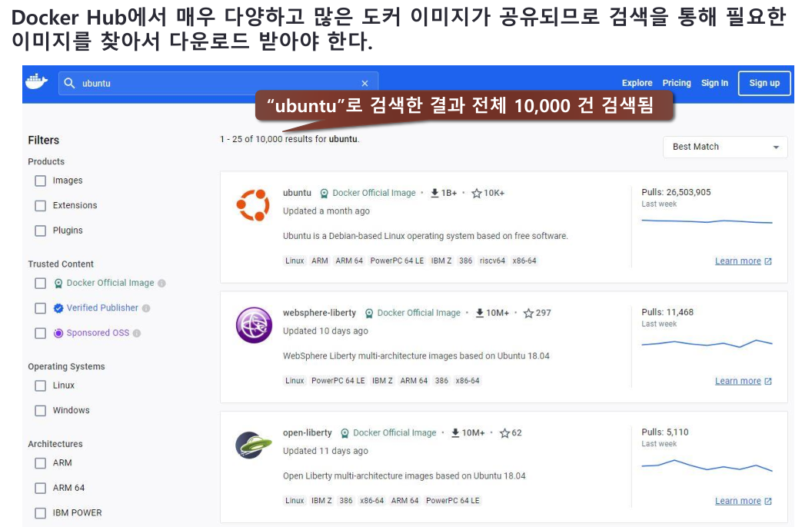Screen dimensions: 812x527
Task: Click the ubuntu pulls trend chart
Action: pos(707,221)
